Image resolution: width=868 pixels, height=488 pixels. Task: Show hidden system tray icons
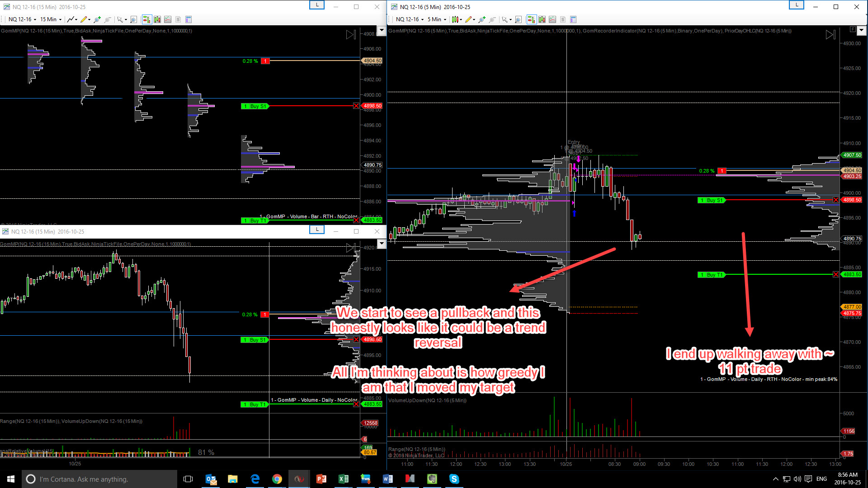click(776, 479)
